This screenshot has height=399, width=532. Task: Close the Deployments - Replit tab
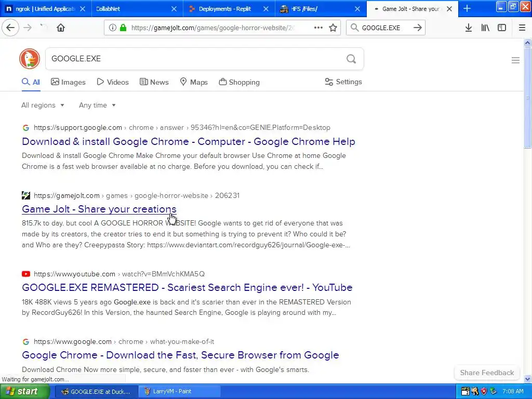tap(266, 9)
